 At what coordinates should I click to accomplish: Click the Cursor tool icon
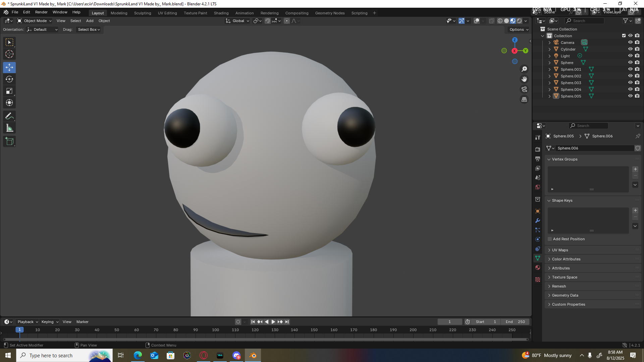pos(9,54)
